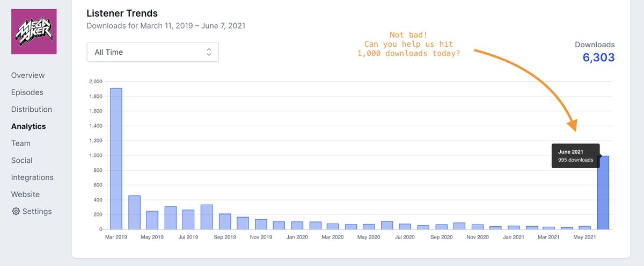
Task: Click the Listener Trends heading
Action: 122,13
